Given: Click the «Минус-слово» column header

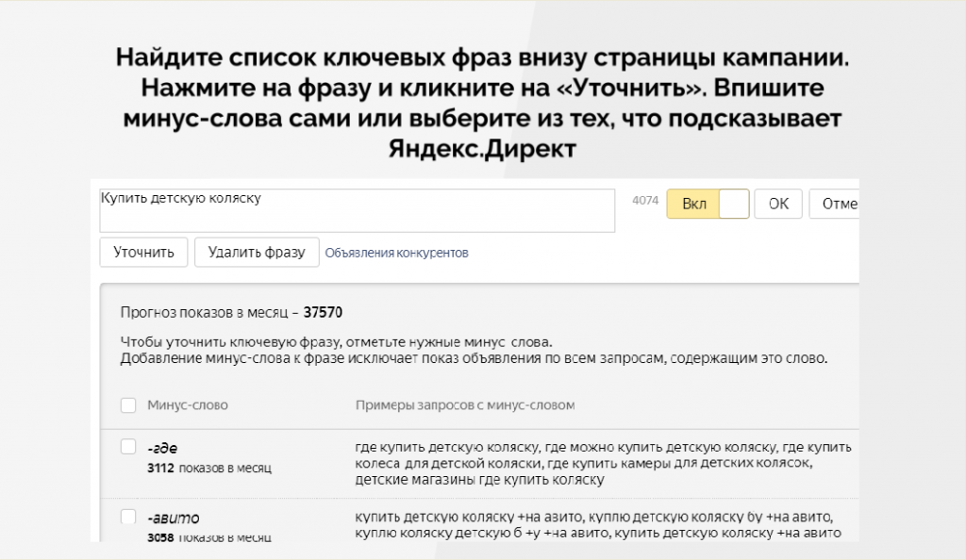Looking at the screenshot, I should pyautogui.click(x=188, y=405).
